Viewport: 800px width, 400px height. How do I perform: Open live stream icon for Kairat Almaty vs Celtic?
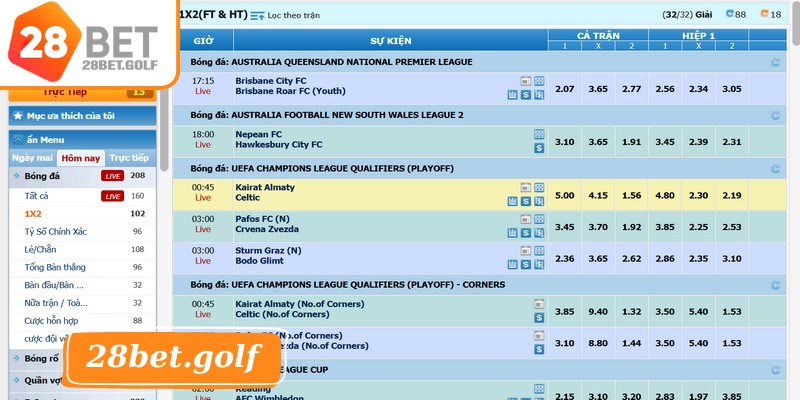coord(526,187)
